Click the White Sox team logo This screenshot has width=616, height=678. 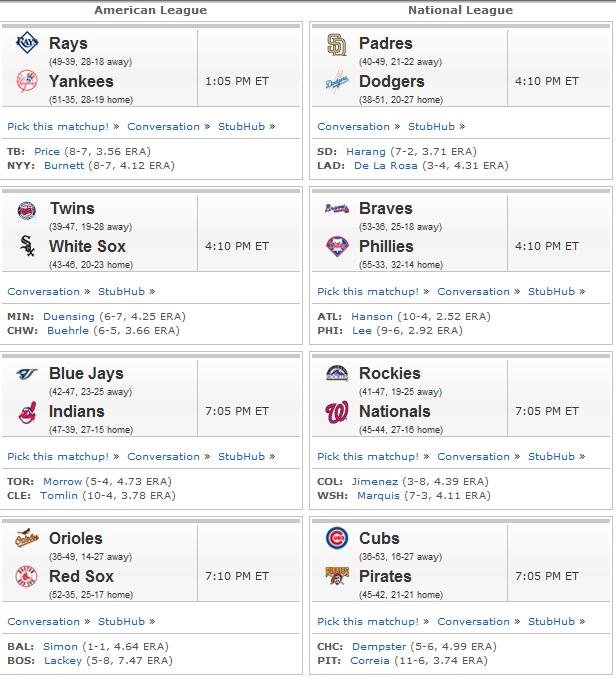coord(27,246)
